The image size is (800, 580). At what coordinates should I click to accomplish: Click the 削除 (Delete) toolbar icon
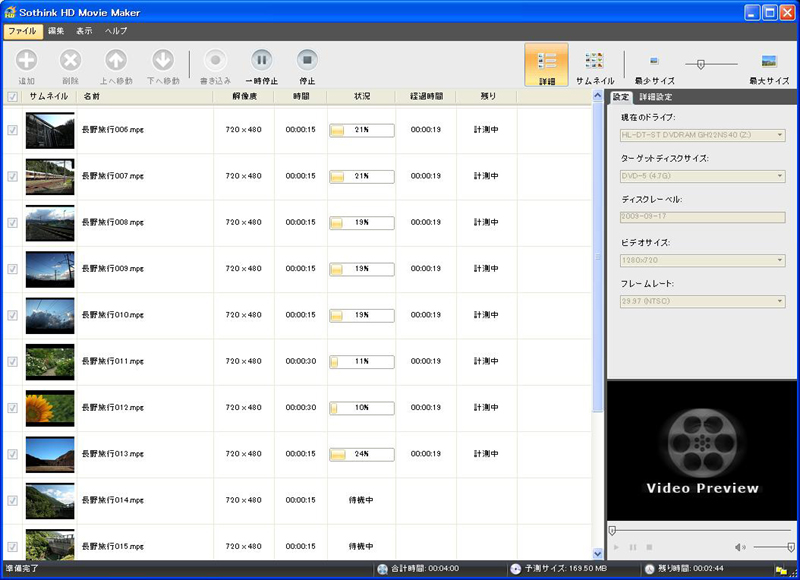click(70, 61)
